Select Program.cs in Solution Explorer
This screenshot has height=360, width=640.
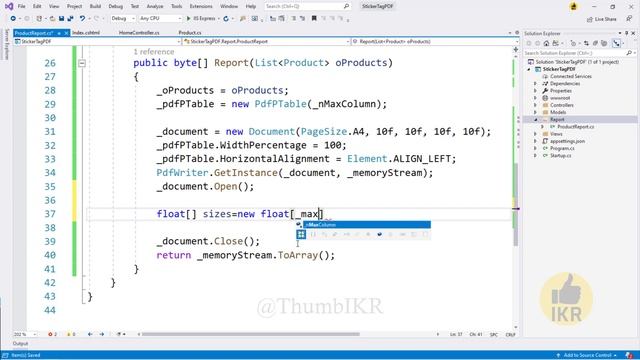click(x=562, y=148)
